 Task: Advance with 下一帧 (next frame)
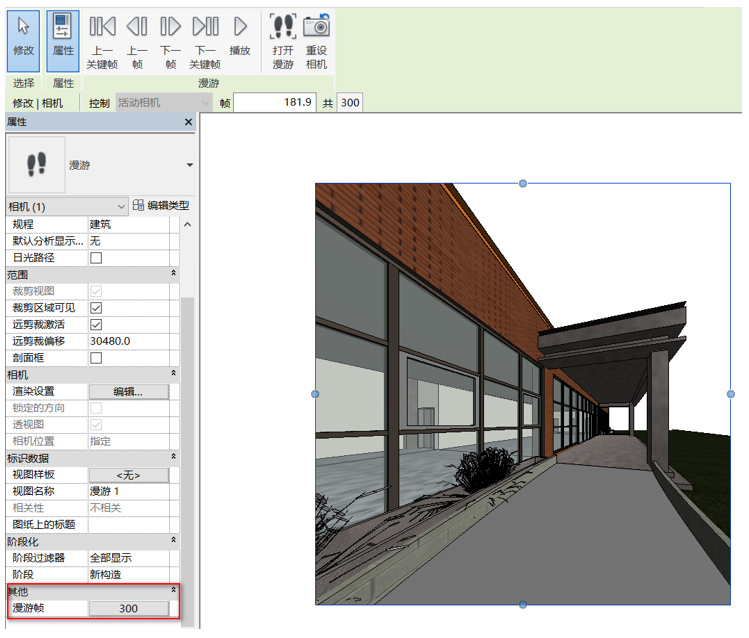(171, 36)
